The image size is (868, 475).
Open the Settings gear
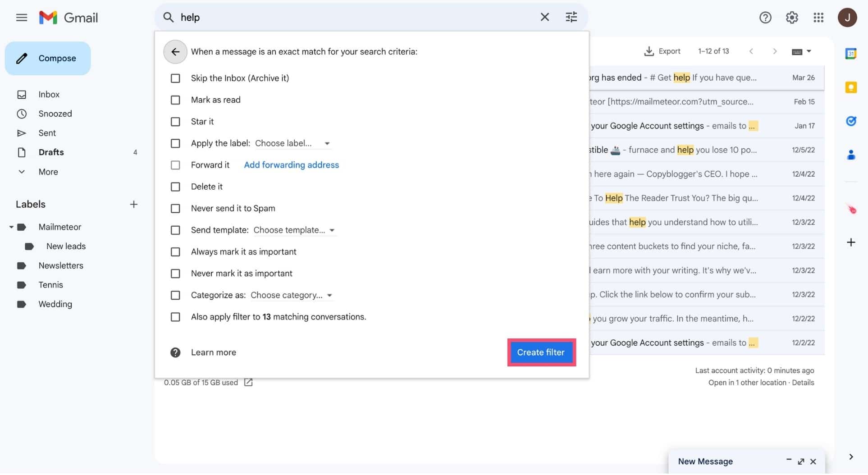[792, 17]
